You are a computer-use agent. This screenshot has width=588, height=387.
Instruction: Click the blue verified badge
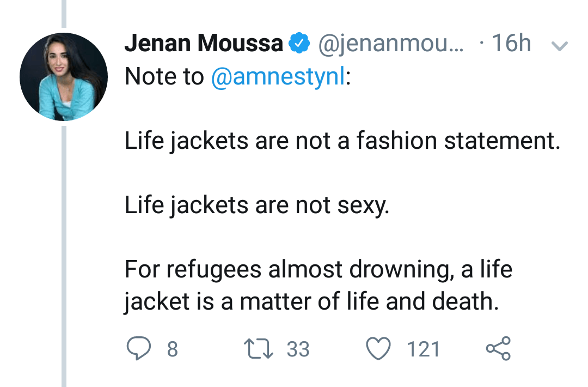click(299, 44)
